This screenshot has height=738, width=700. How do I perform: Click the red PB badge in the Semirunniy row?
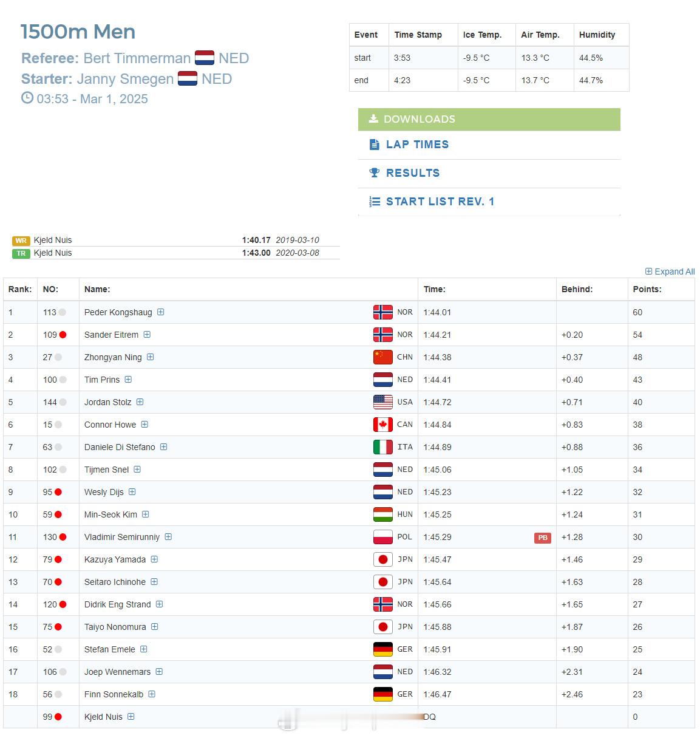(x=543, y=538)
